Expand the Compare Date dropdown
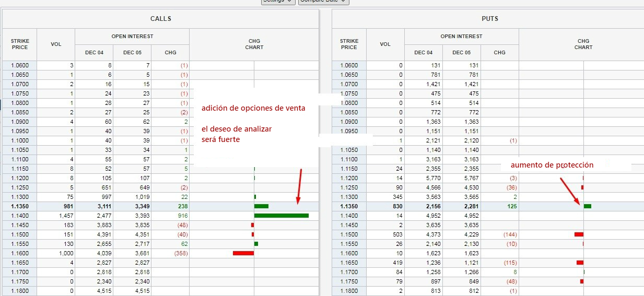Screen dimensions: 644x296 [x=323, y=2]
